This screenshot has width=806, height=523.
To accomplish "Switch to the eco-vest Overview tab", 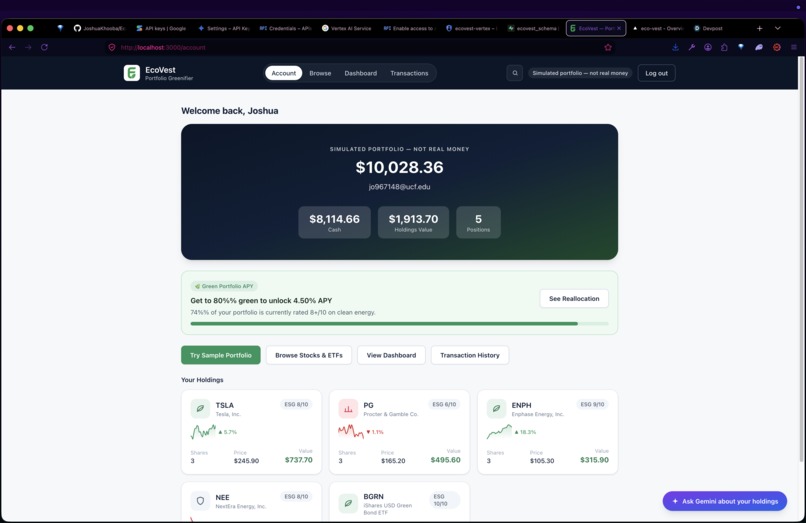I will 657,28.
